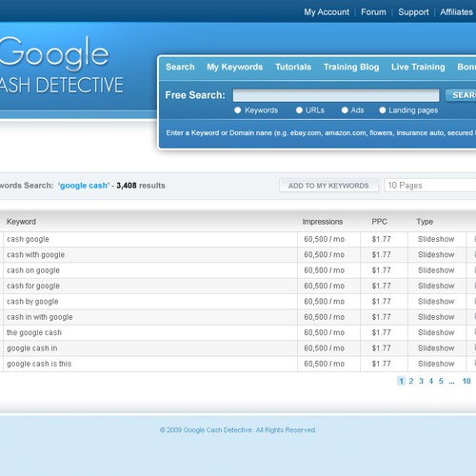Sort by Impressions column header

tap(323, 222)
